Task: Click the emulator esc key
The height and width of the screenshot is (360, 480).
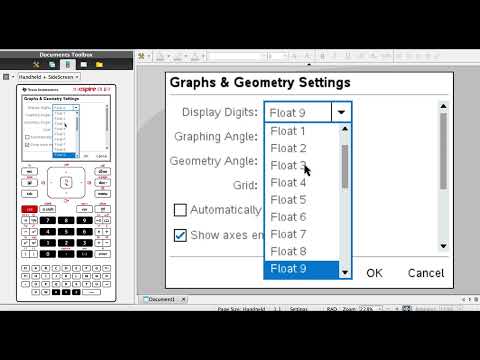Action: click(x=29, y=171)
